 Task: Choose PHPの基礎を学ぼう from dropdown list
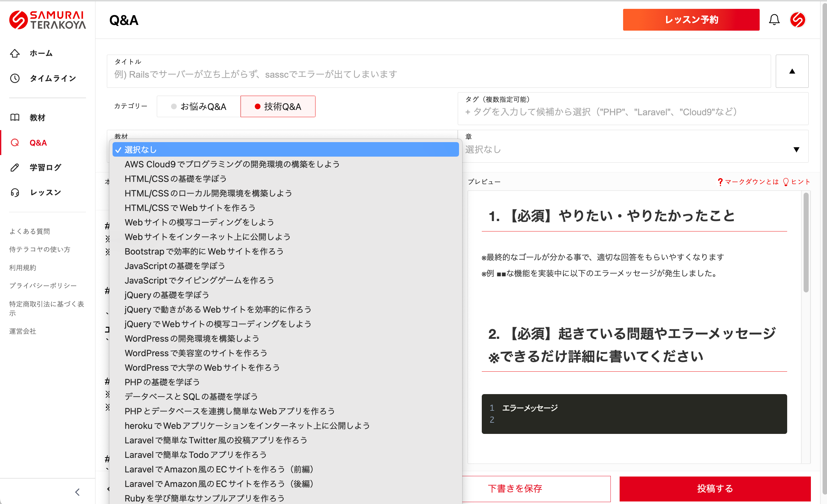click(162, 382)
